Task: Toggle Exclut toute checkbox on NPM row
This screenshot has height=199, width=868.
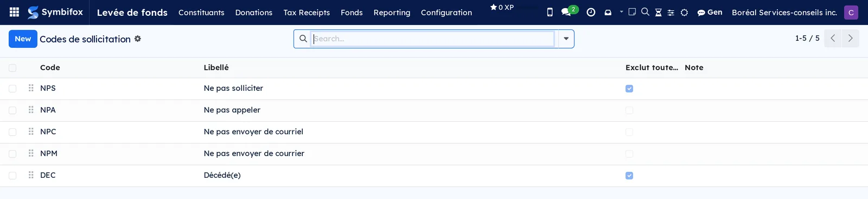Action: [629, 154]
